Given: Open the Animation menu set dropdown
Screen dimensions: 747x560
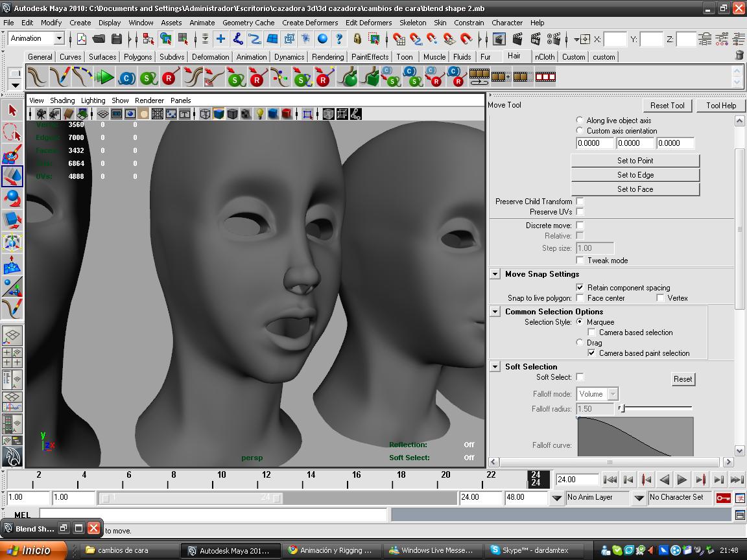Looking at the screenshot, I should (x=58, y=39).
